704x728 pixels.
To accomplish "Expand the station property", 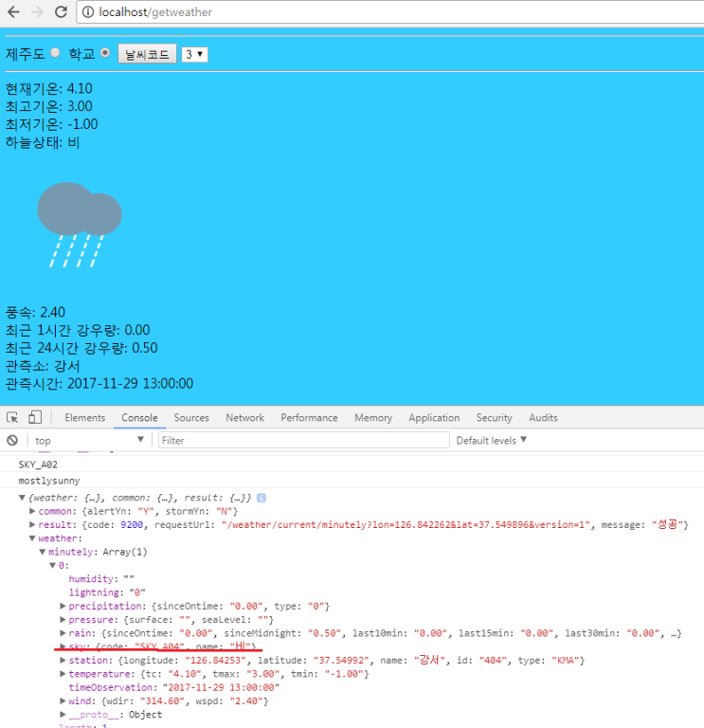I will (x=63, y=660).
